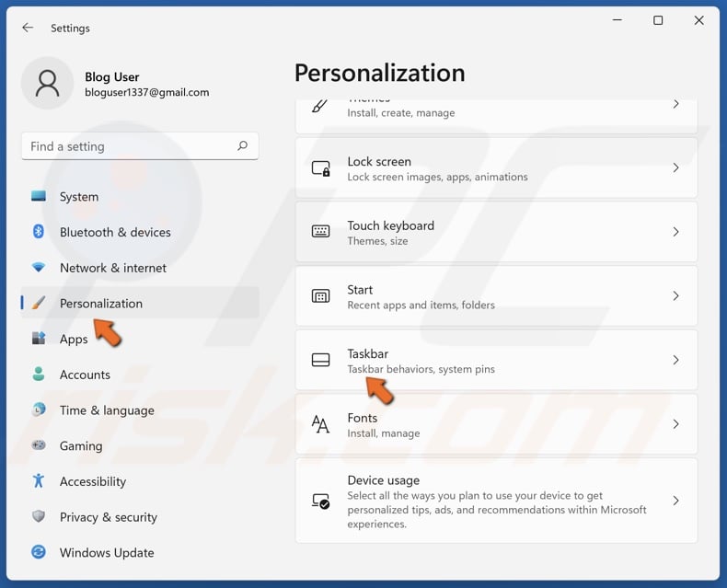
Task: Open the Device usage title
Action: tap(384, 480)
